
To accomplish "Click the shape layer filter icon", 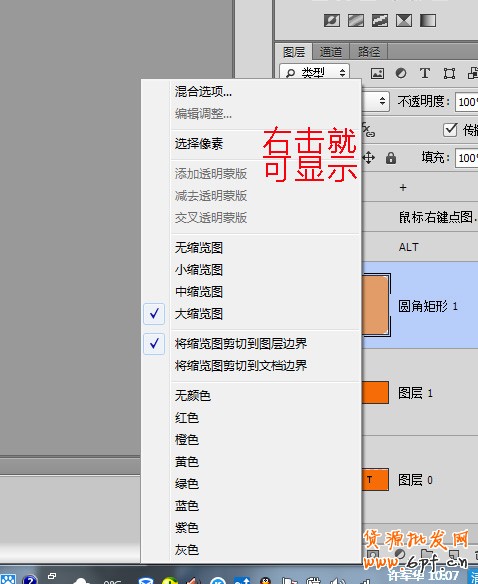I will (449, 73).
